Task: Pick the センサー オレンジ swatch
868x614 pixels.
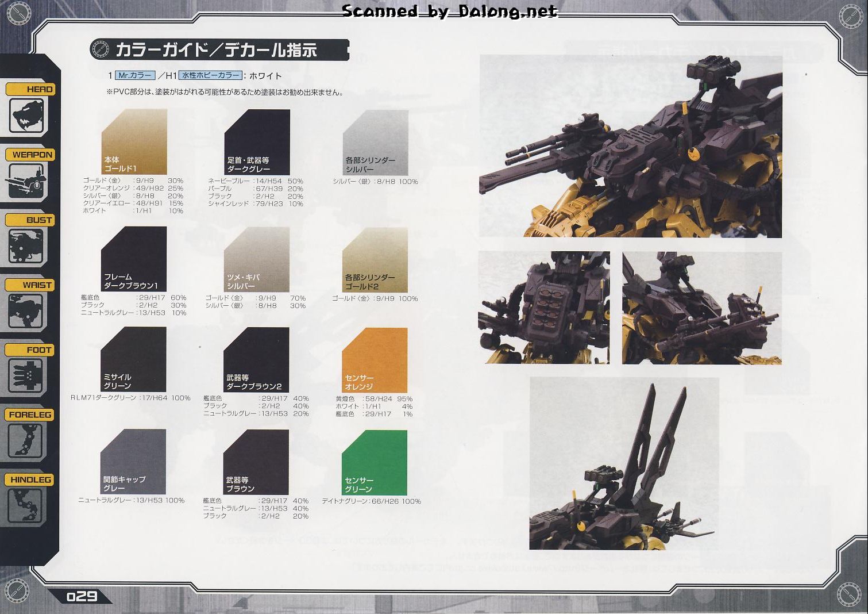Action: coord(375,360)
